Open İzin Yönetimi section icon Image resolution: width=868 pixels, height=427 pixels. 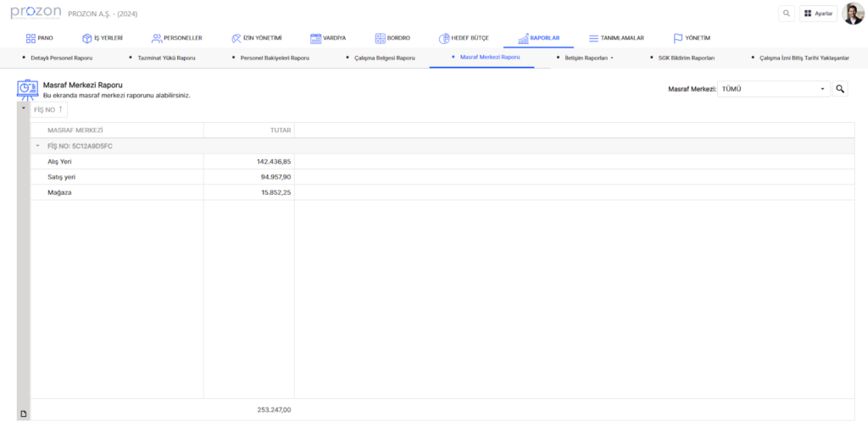click(x=236, y=38)
